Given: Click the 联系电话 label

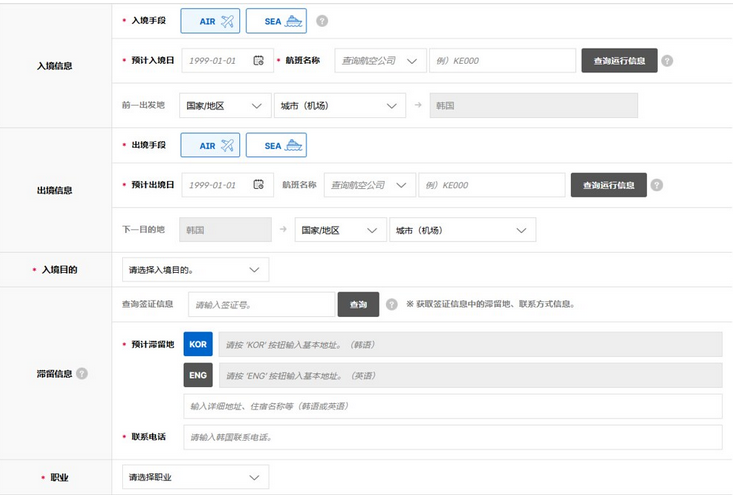Looking at the screenshot, I should [x=149, y=437].
